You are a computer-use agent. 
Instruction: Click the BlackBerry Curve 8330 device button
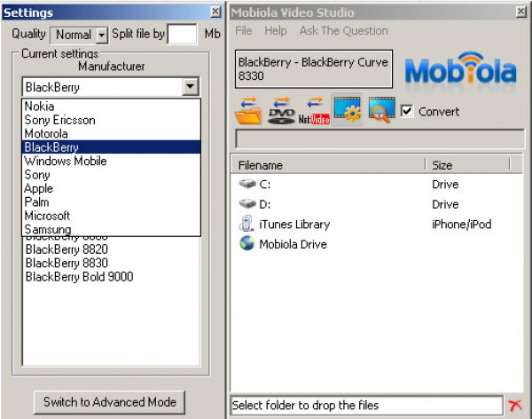(x=314, y=69)
